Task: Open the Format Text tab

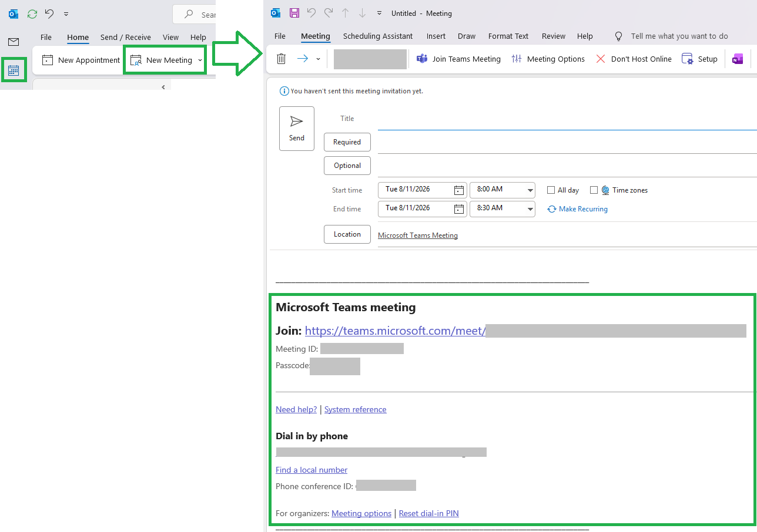Action: click(x=508, y=36)
